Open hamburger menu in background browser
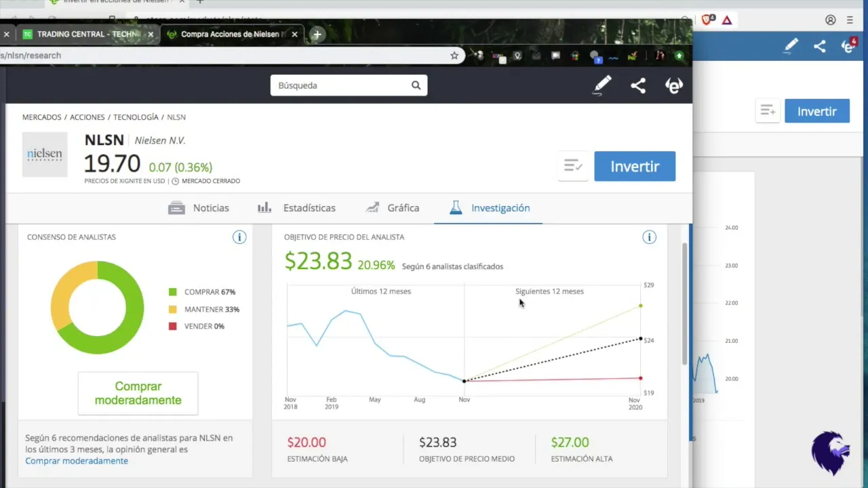Screen dimensions: 868x488 pos(850,20)
